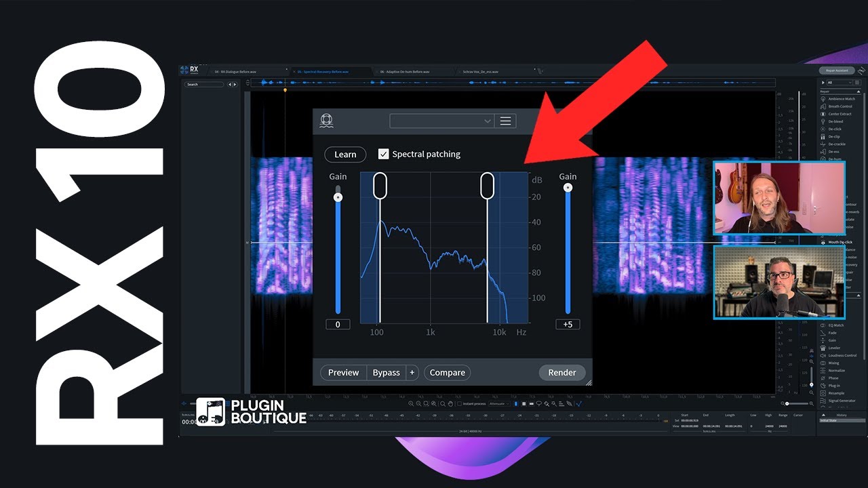This screenshot has height=488, width=868.
Task: Click the orange playhead marker above spectrogram
Action: [285, 89]
